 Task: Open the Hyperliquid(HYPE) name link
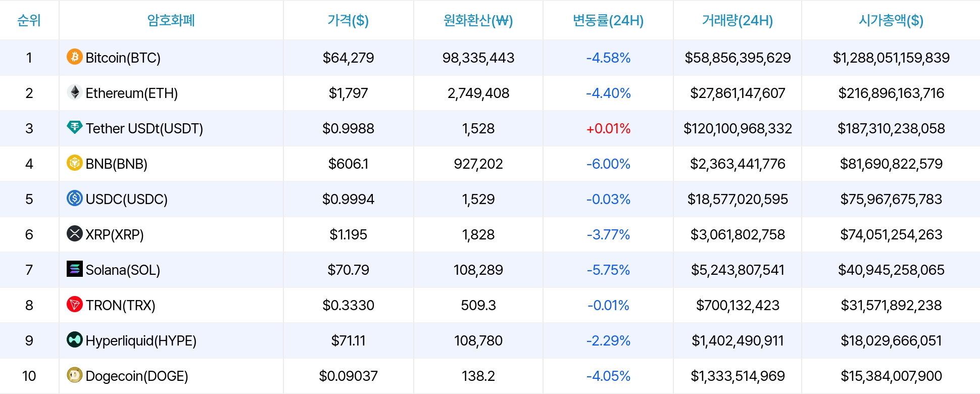click(141, 340)
